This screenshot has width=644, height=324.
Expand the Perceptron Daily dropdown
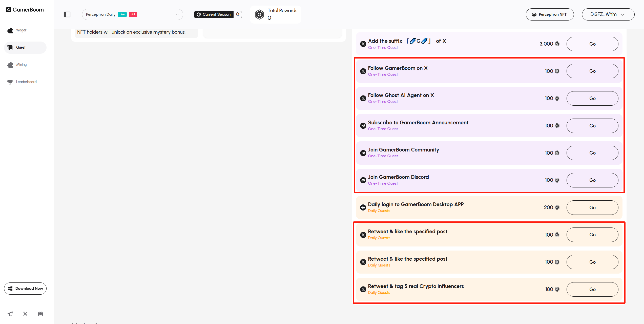point(132,14)
